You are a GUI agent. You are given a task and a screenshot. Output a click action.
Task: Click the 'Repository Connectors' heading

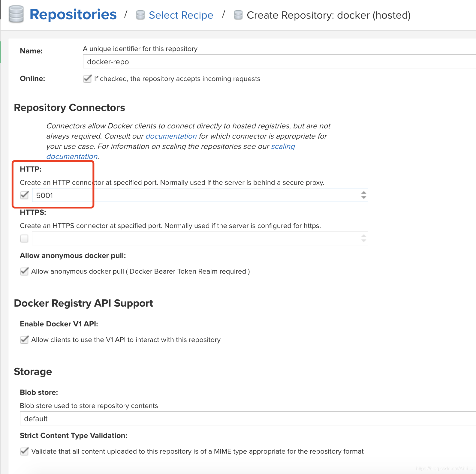(70, 108)
